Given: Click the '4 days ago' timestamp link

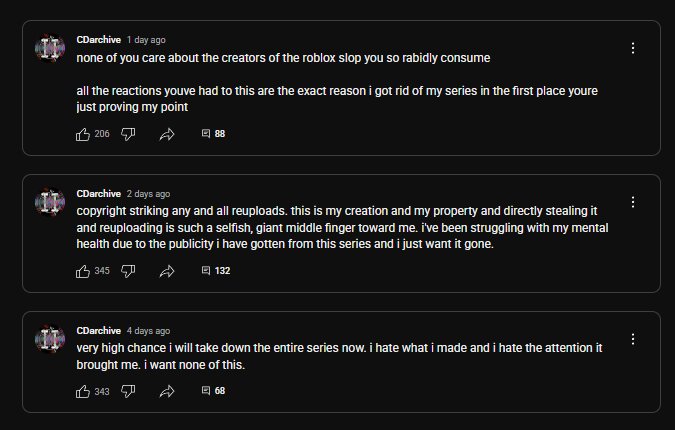Looking at the screenshot, I should tap(148, 331).
